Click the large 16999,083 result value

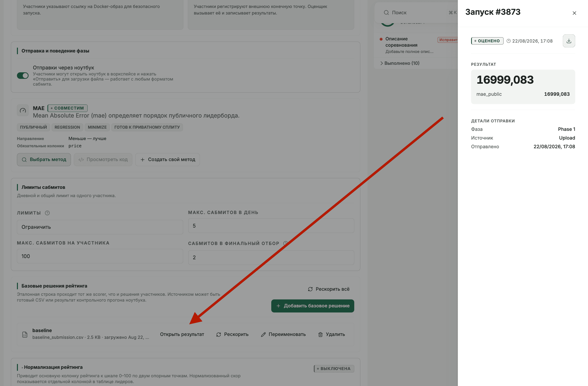point(505,80)
